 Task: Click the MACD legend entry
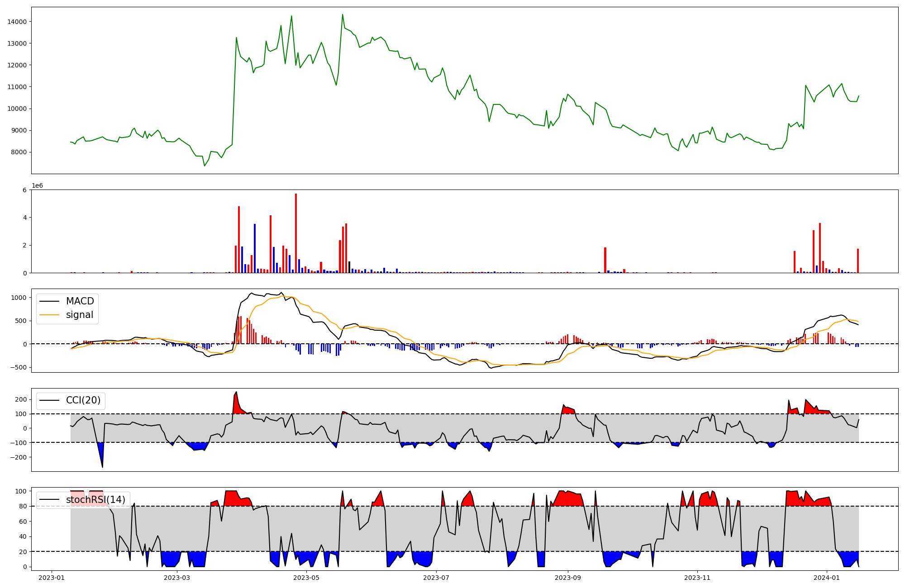pyautogui.click(x=80, y=301)
